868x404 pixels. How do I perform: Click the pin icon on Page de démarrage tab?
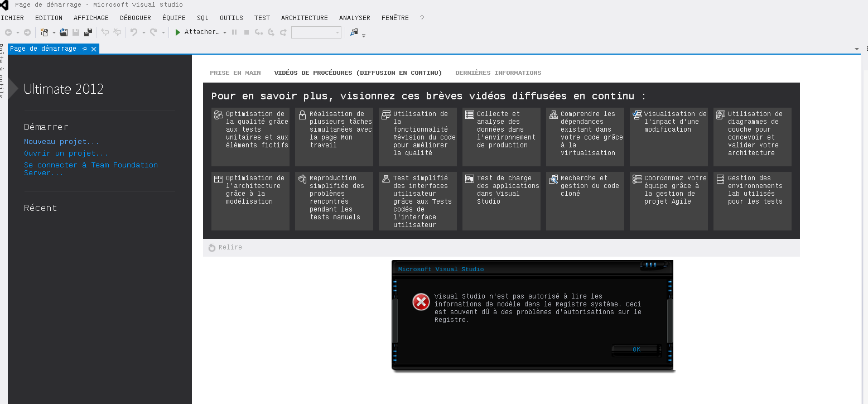pyautogui.click(x=84, y=49)
